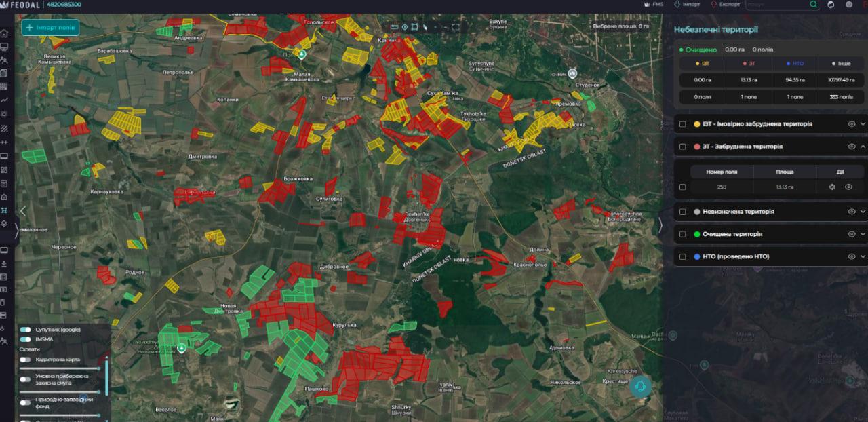
Task: Toggle visibility of Очищена територія layer
Action: (x=852, y=234)
